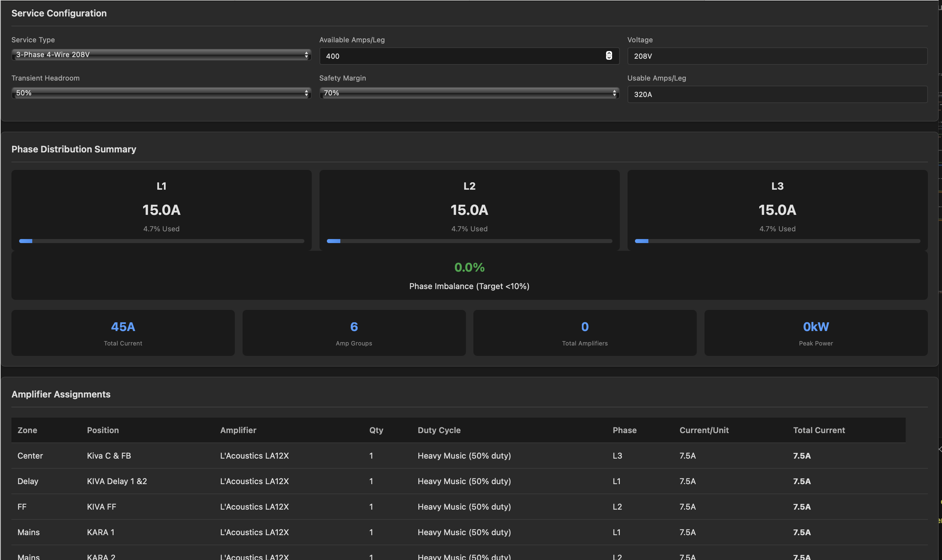Screen dimensions: 942x560
Task: Click the bold 7.5A total in Center row
Action: tap(802, 456)
